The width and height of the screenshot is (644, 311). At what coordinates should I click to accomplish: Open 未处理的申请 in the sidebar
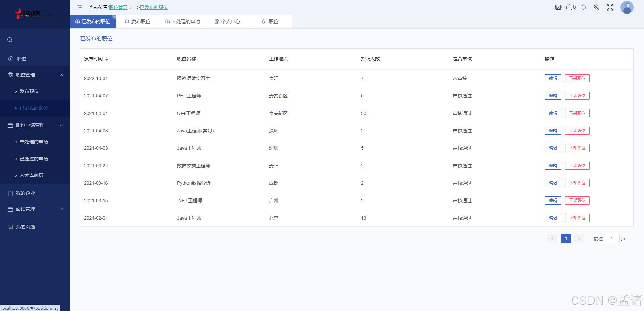pyautogui.click(x=35, y=142)
